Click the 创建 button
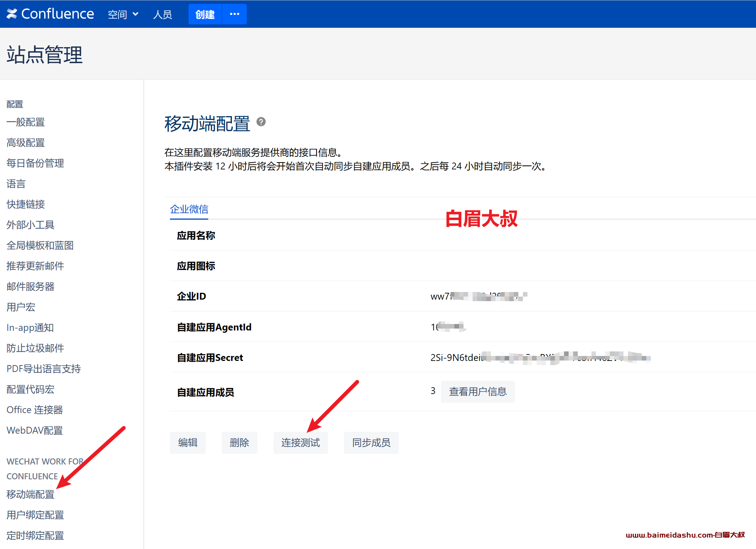Screen dimensions: 756x549 (x=205, y=14)
